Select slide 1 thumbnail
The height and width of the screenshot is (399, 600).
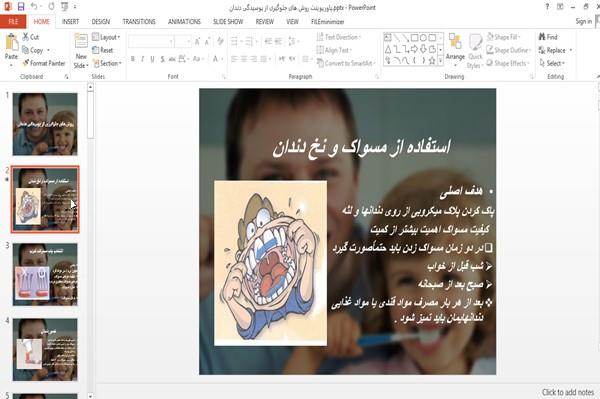click(45, 124)
